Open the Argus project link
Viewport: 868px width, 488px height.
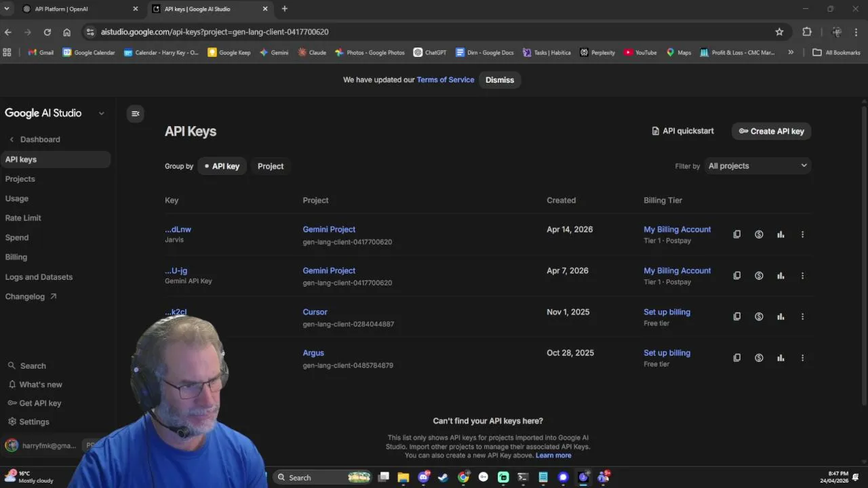click(x=313, y=353)
